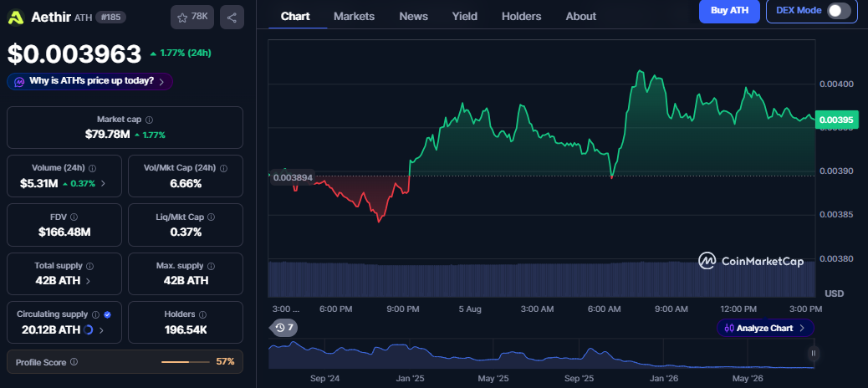Click the Buy ATH button
868x388 pixels.
click(x=729, y=11)
